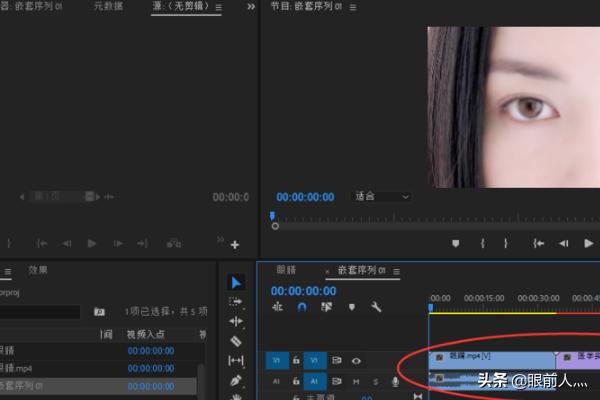This screenshot has height=400, width=600.
Task: Step forward one frame in Source monitor
Action: (118, 243)
